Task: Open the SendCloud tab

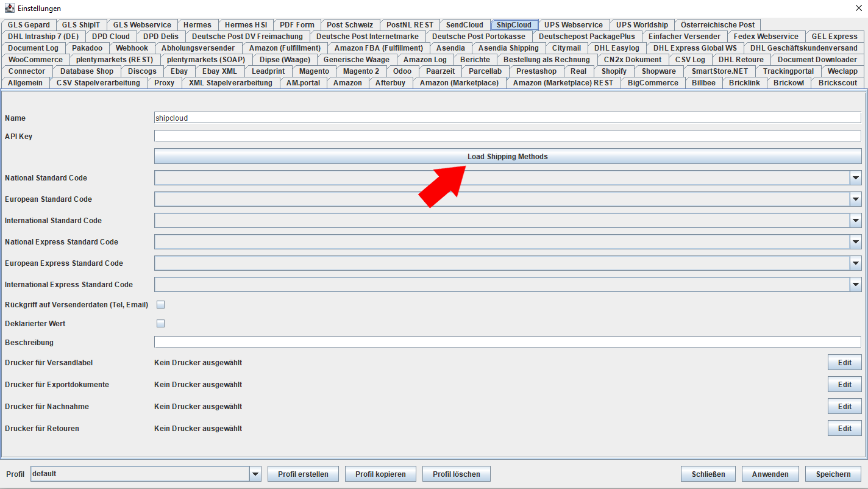Action: point(464,25)
